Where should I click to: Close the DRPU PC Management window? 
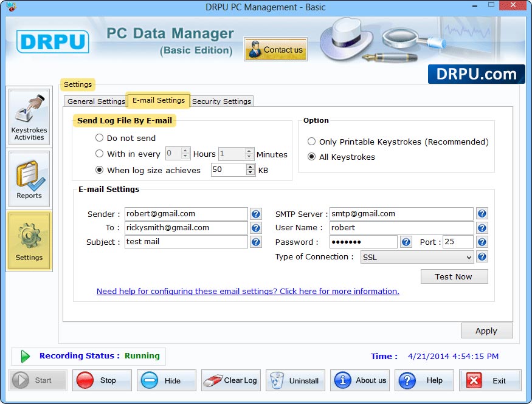click(x=513, y=5)
